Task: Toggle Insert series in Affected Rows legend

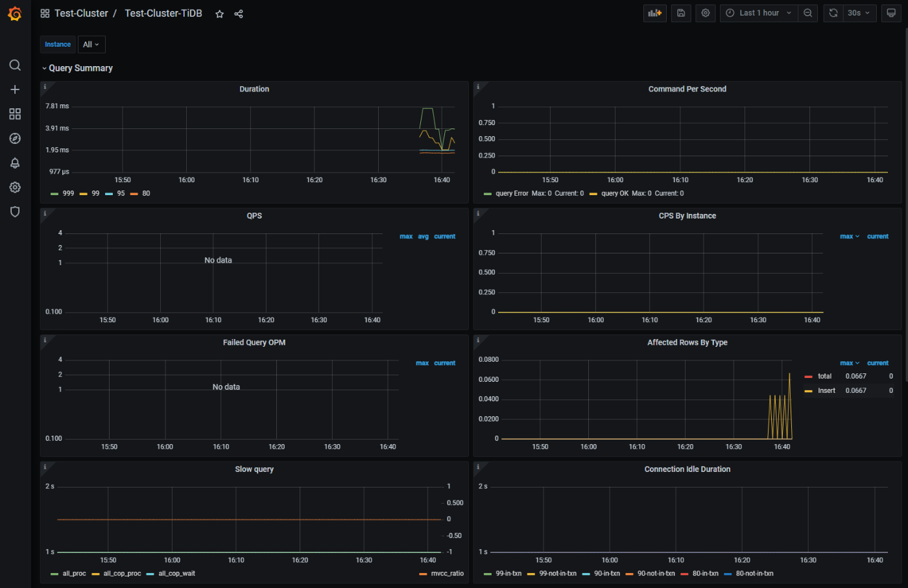Action: [x=826, y=390]
